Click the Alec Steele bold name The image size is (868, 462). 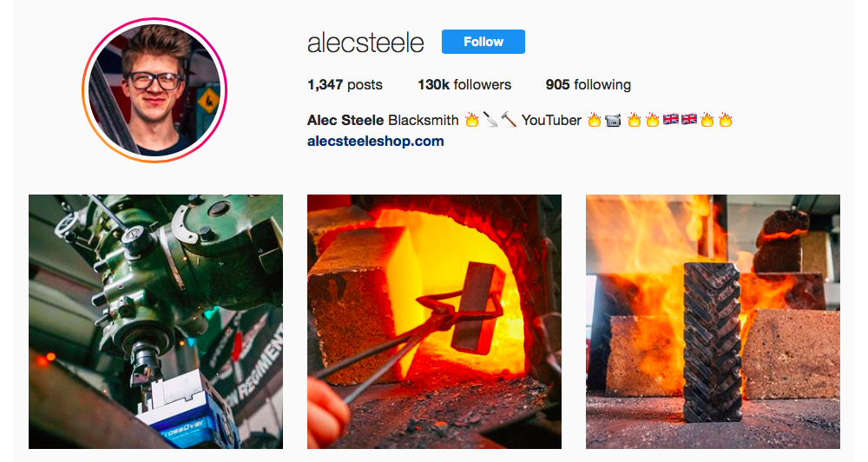(x=345, y=120)
